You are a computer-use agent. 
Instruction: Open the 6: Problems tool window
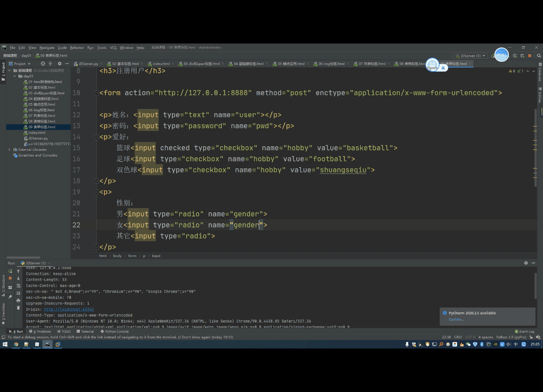[40, 332]
